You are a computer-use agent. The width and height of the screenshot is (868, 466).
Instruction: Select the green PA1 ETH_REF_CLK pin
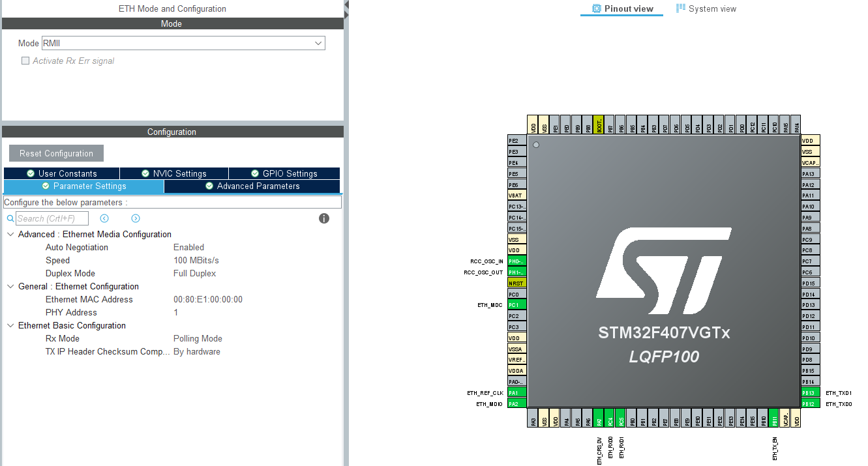(x=516, y=392)
